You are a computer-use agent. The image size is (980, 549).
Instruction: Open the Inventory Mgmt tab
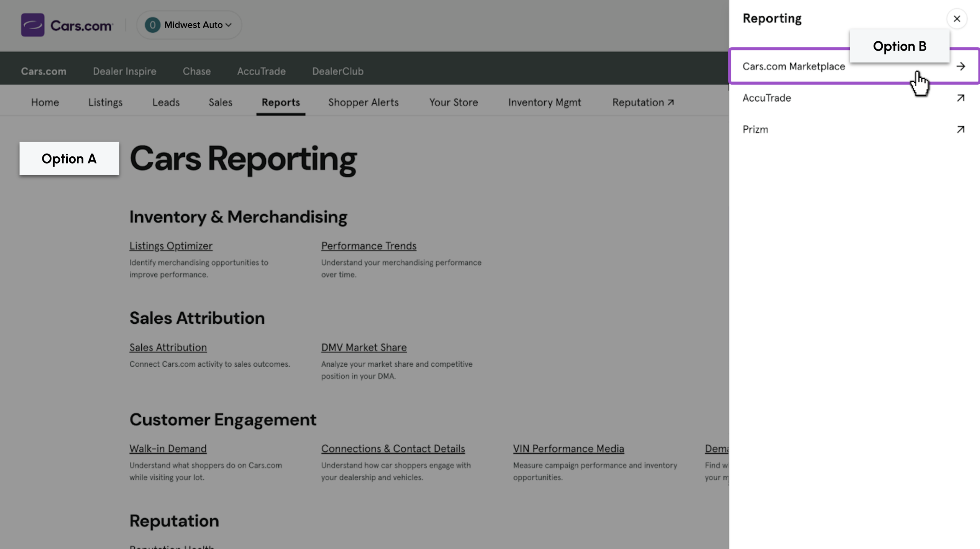544,102
